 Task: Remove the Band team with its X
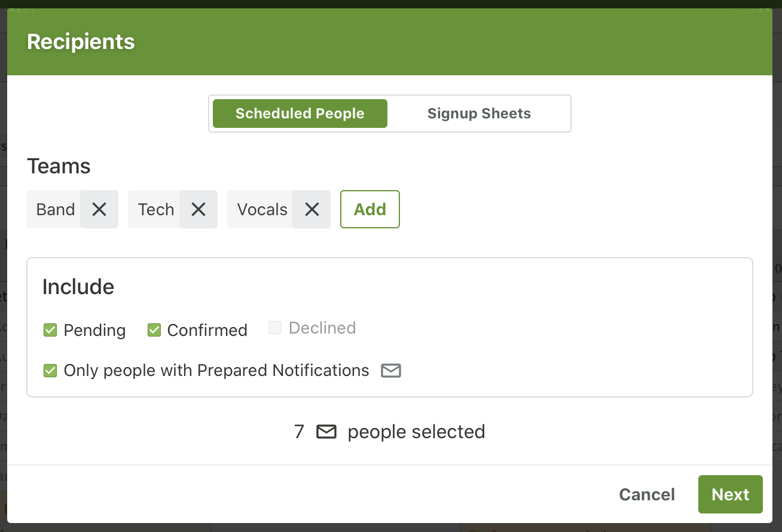pyautogui.click(x=99, y=209)
